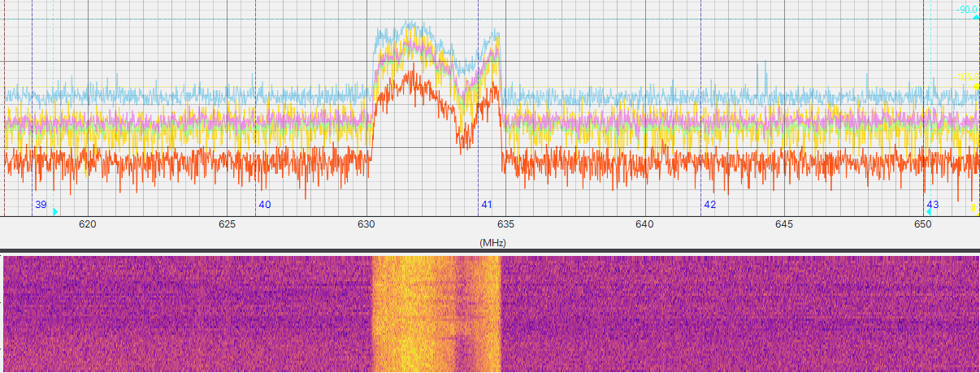
Task: Click the 640 frequency axis tick label
Action: 645,223
